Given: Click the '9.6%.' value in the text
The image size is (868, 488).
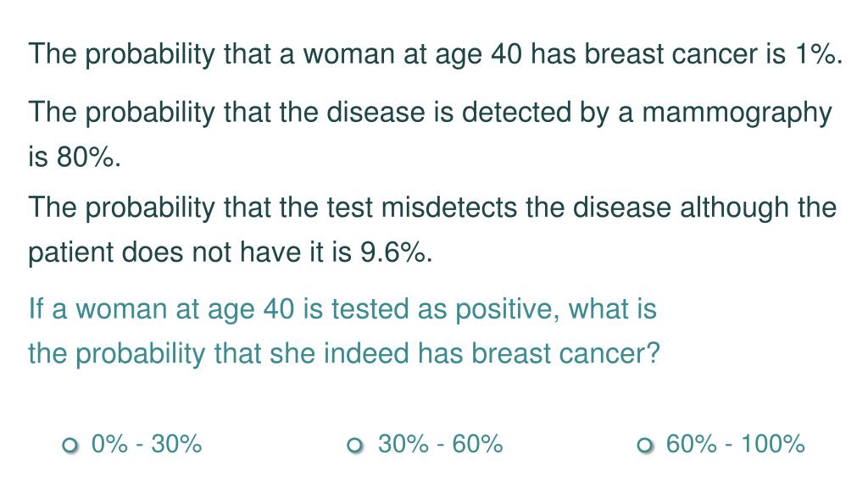Looking at the screenshot, I should pos(397,252).
